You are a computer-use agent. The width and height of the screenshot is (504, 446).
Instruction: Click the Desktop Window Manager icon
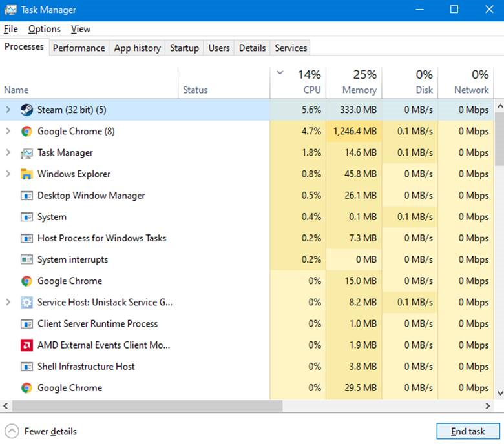[x=26, y=196]
